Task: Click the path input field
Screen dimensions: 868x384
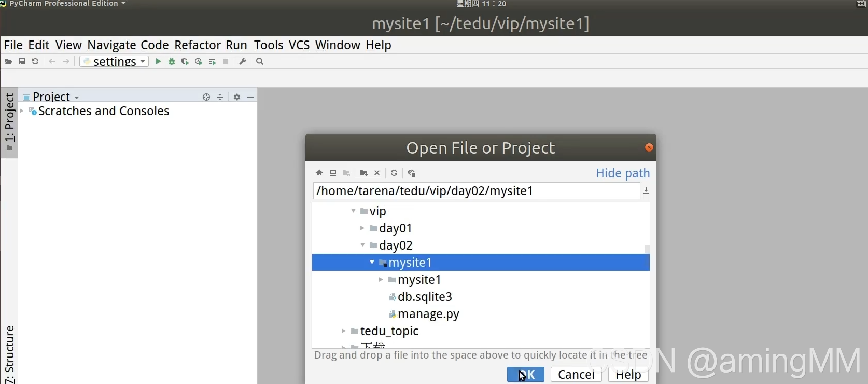Action: [477, 191]
